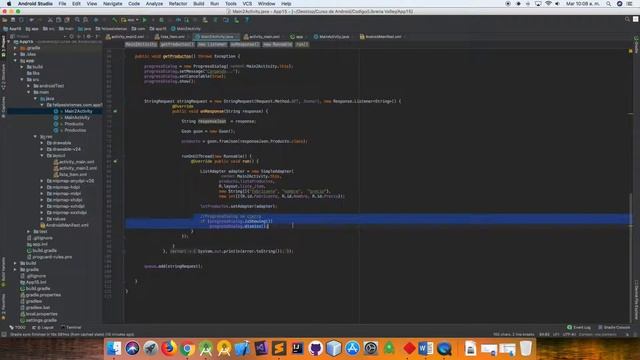Click the Save All toolbar icon
The width and height of the screenshot is (640, 360).
click(x=13, y=20)
